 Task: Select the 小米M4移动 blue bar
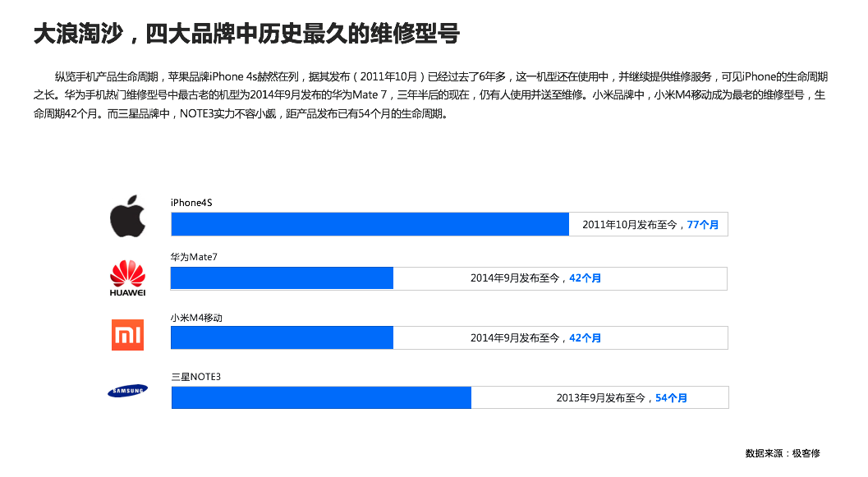(282, 337)
